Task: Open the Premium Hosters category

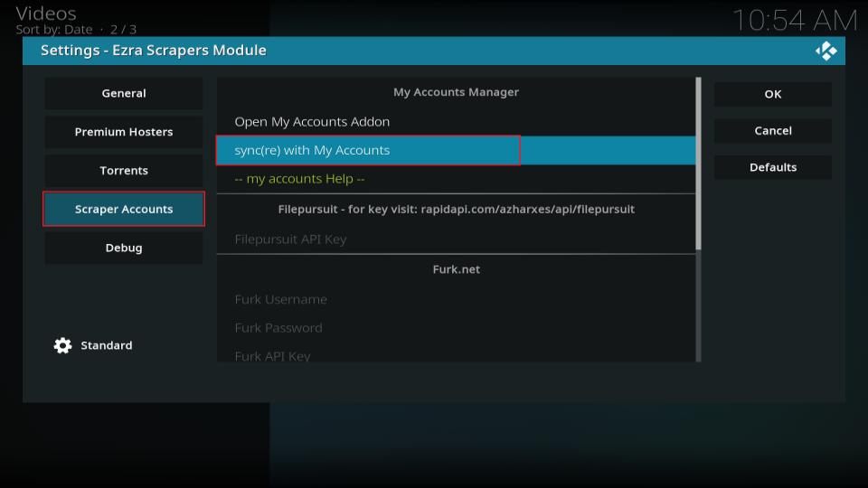Action: pyautogui.click(x=124, y=132)
